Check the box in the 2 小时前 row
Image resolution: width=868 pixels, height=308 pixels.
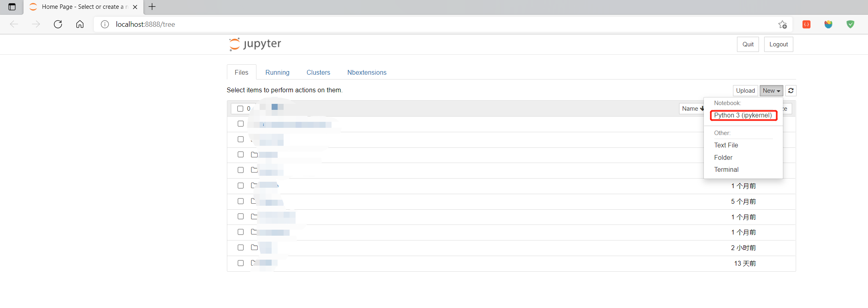[240, 248]
